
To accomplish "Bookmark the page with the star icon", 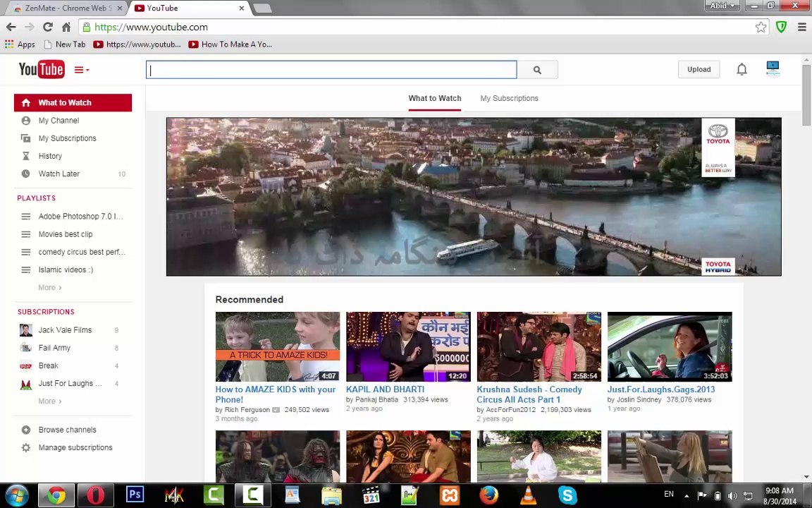I will coord(761,27).
